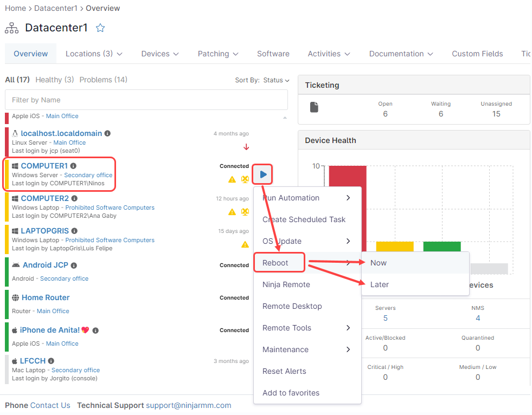Click info icon next to COMPUTER2

(74, 198)
